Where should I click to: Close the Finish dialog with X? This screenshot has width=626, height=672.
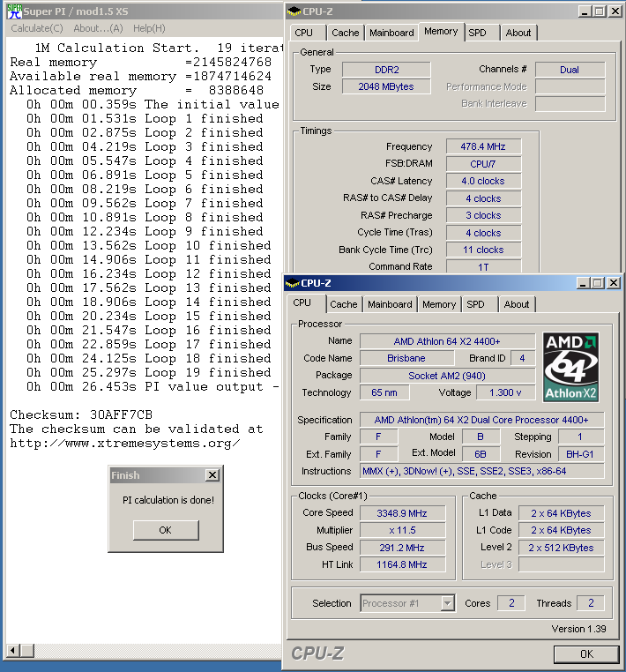pos(212,474)
